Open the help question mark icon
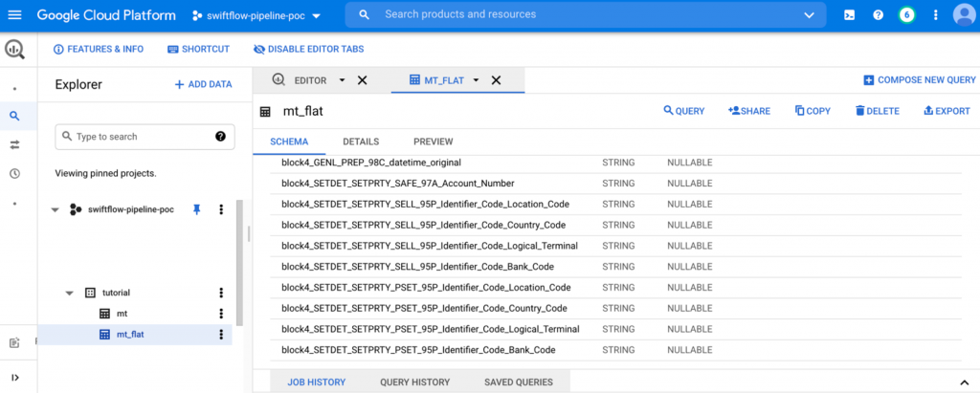The width and height of the screenshot is (980, 393). [878, 15]
